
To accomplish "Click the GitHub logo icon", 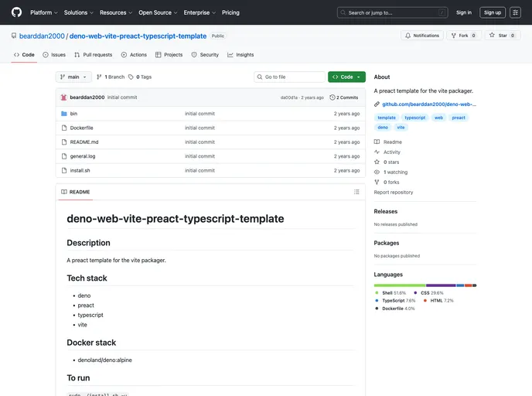I will point(17,12).
